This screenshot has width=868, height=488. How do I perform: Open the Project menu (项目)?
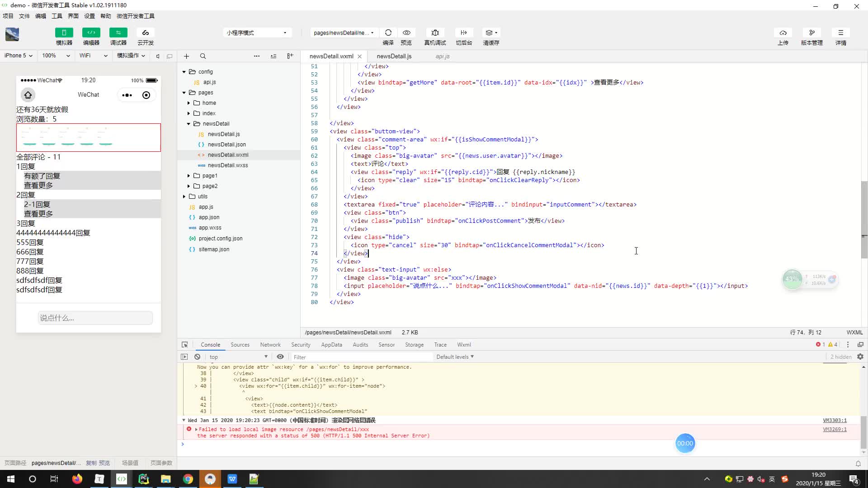(8, 16)
